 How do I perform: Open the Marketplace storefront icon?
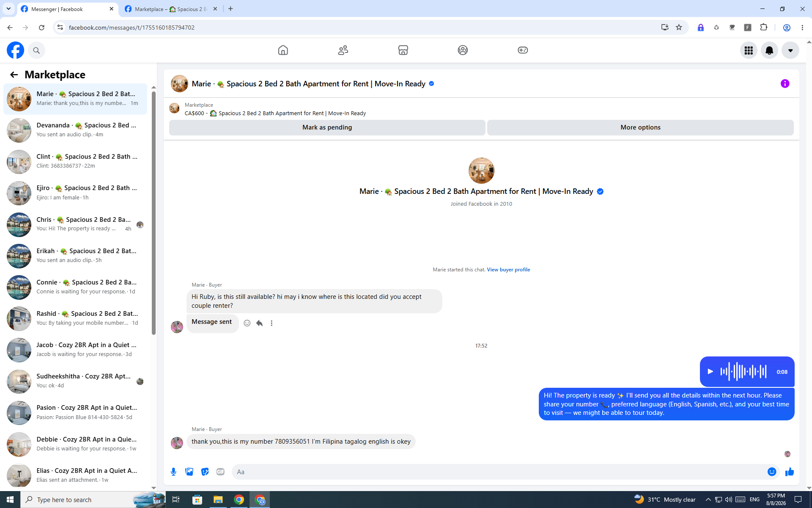[x=403, y=50]
